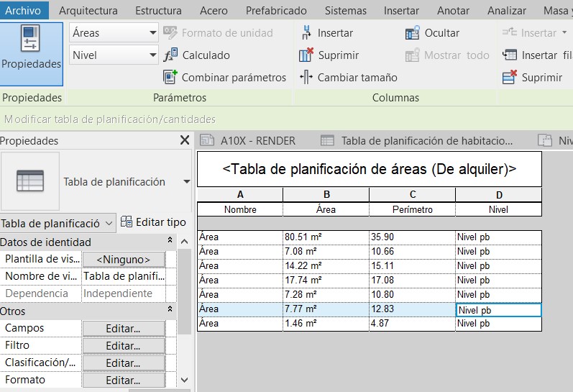Screen dimensions: 573x392
Task: Collapse the Otros properties section
Action: [170, 311]
